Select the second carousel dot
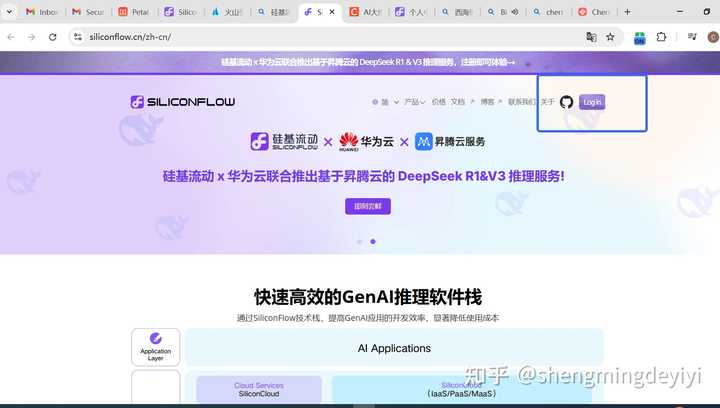This screenshot has height=408, width=720. pos(373,241)
